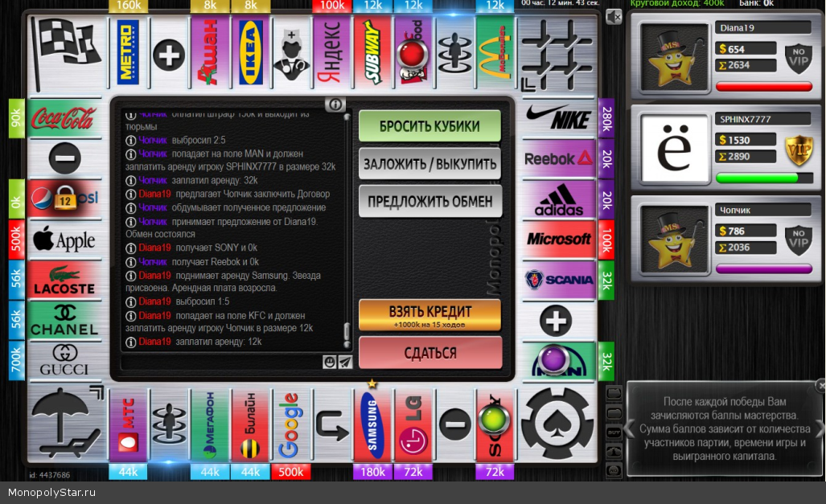Select the Scania property cell

tap(558, 280)
